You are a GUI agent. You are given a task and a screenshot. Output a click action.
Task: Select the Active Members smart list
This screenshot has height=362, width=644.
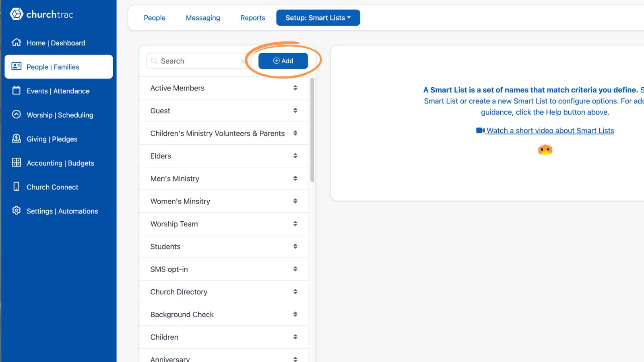coord(224,88)
